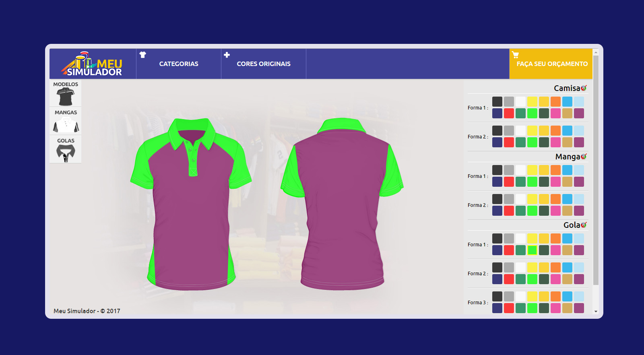Image resolution: width=644 pixels, height=355 pixels.
Task: Pick bright green for Camisa Forma 2
Action: point(532,142)
